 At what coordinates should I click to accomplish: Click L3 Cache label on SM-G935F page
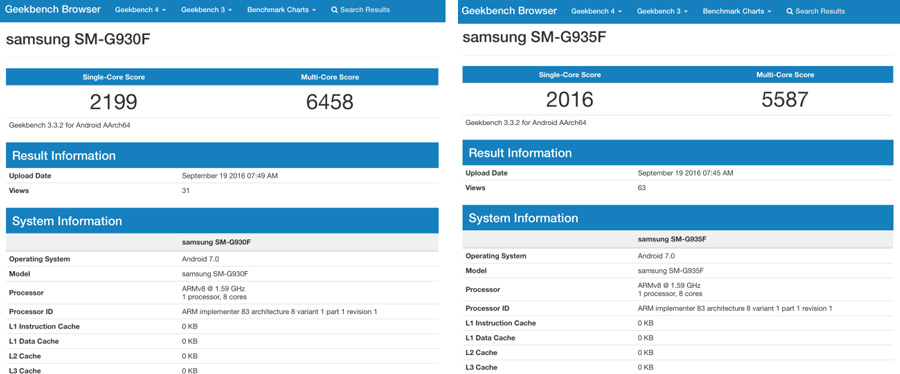[481, 367]
